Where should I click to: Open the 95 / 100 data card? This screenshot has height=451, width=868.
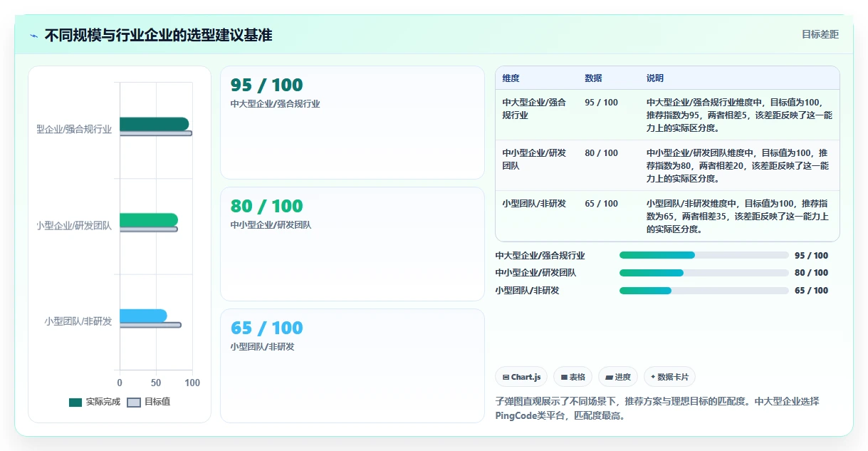click(x=352, y=123)
